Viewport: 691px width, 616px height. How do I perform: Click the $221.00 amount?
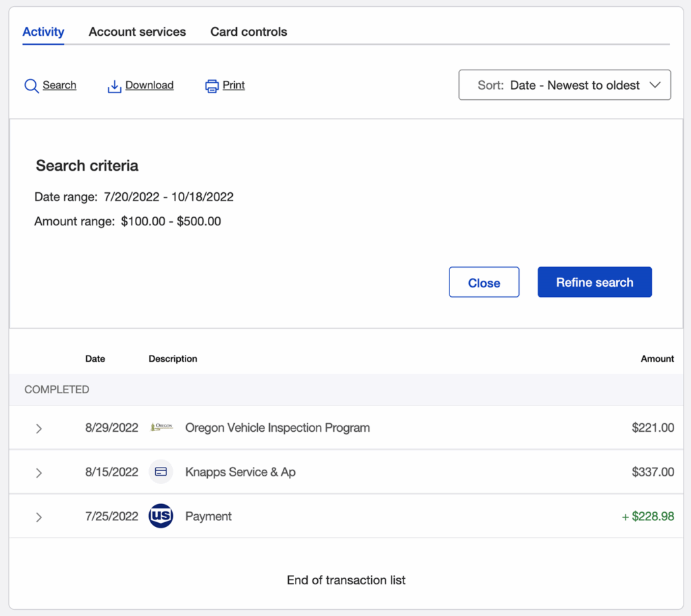tap(653, 428)
